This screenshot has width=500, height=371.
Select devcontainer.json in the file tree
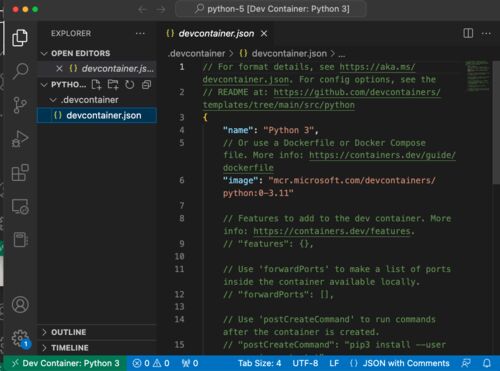coord(97,115)
